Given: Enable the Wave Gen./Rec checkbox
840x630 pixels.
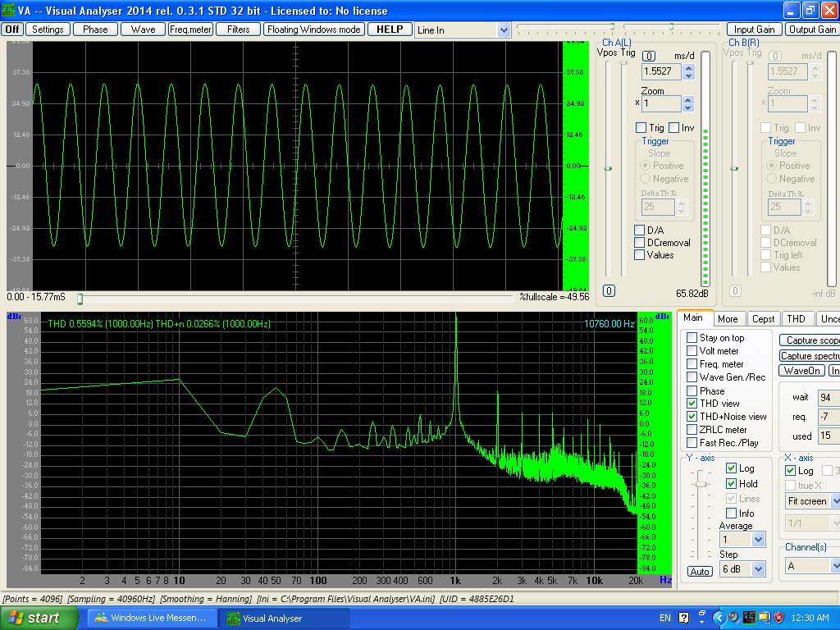Looking at the screenshot, I should 692,377.
